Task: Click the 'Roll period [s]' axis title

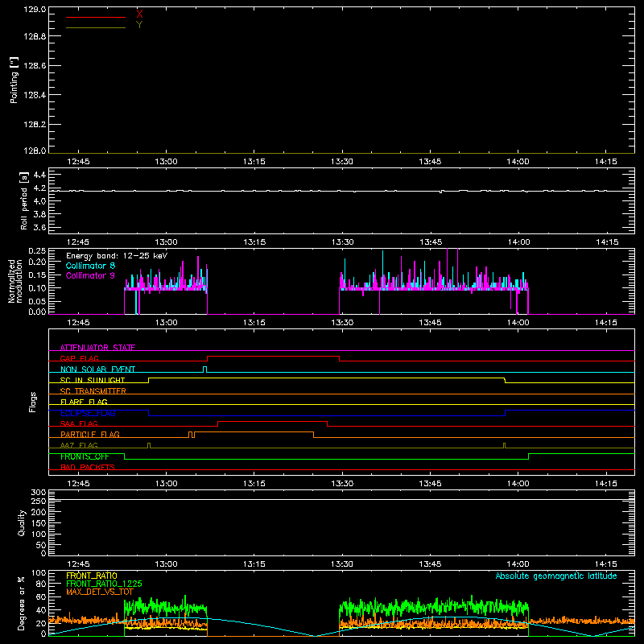Action: tap(24, 200)
